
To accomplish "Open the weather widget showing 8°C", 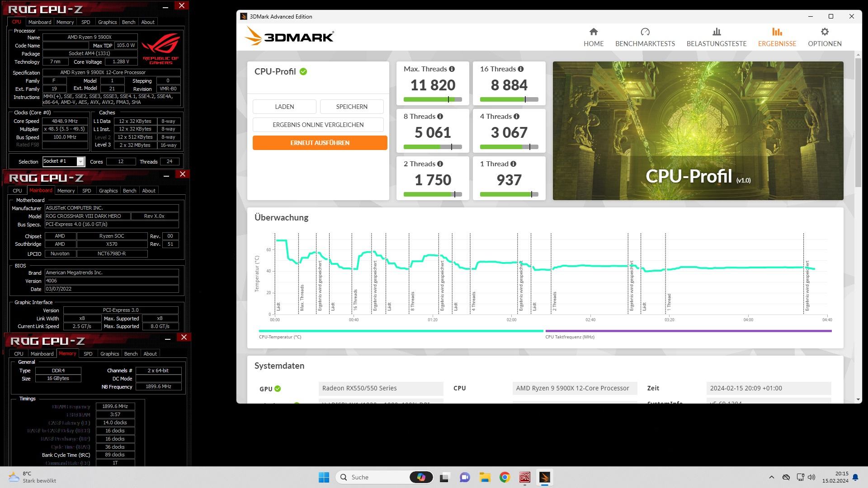I will click(x=33, y=477).
